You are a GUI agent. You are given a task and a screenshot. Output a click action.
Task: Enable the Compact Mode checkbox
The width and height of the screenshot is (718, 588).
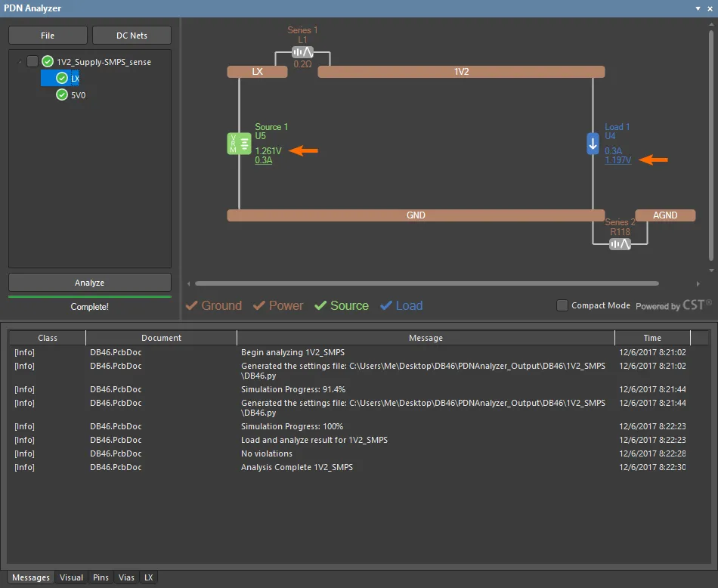(x=562, y=305)
